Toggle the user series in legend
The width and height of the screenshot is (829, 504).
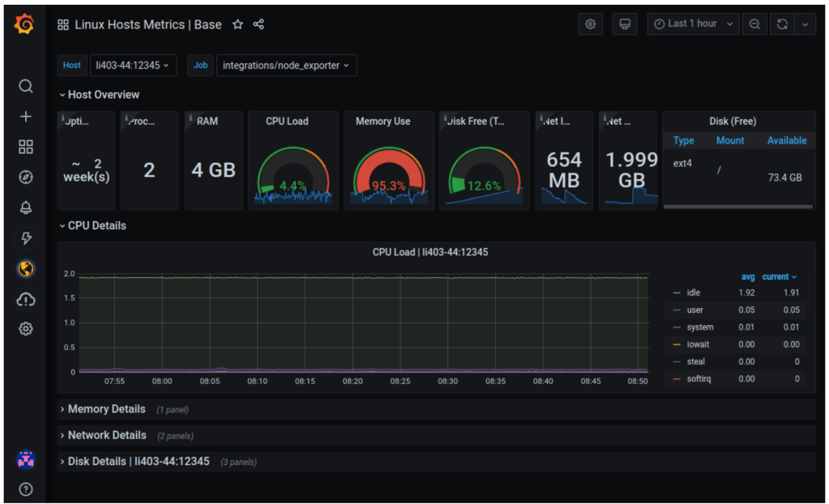click(694, 310)
